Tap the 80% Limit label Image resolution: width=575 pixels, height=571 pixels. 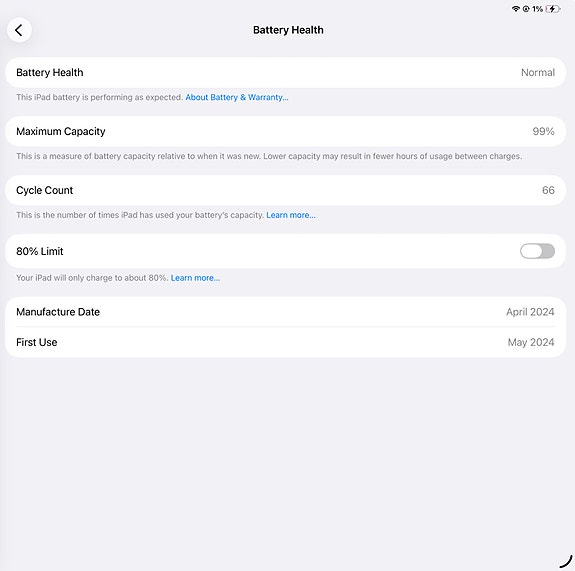[x=40, y=251]
